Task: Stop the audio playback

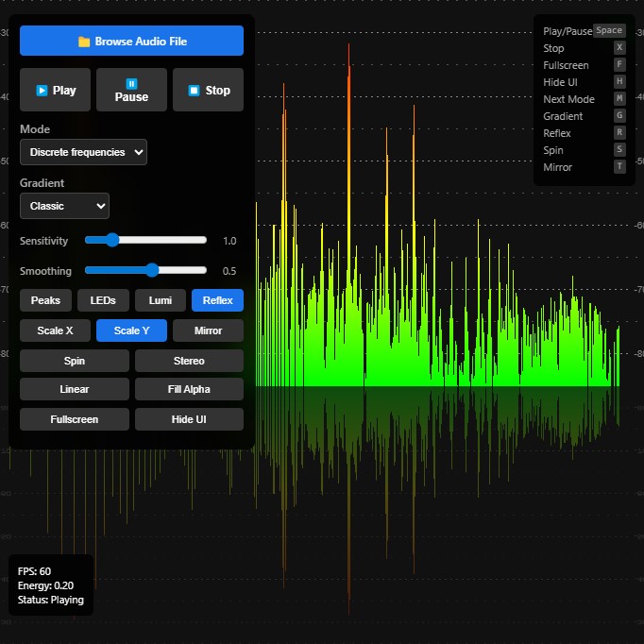Action: (x=209, y=90)
